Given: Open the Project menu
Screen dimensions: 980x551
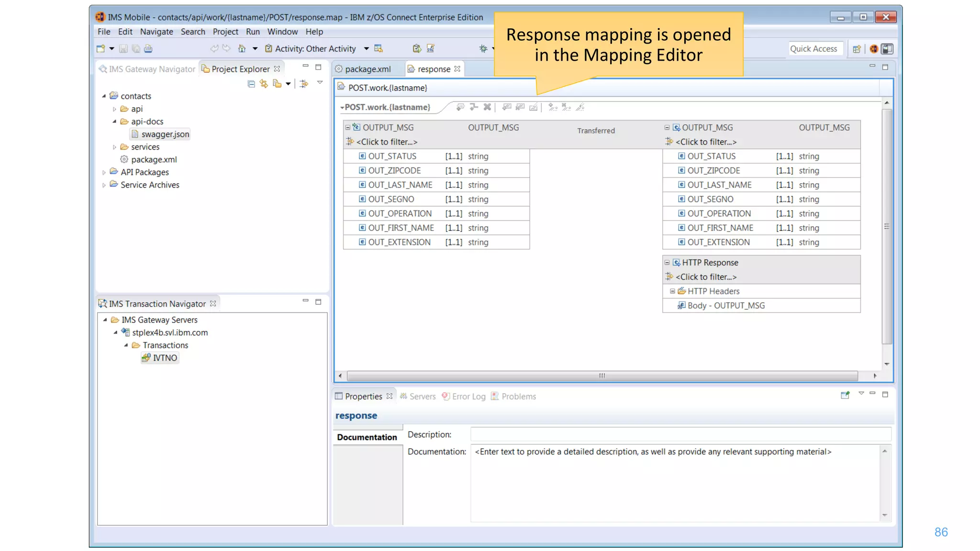Looking at the screenshot, I should [225, 32].
